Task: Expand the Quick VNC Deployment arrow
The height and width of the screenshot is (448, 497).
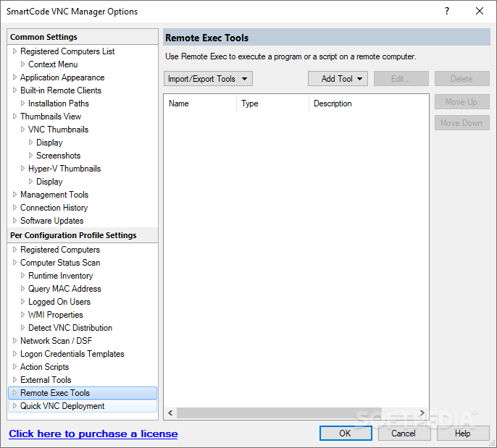Action: pos(14,405)
